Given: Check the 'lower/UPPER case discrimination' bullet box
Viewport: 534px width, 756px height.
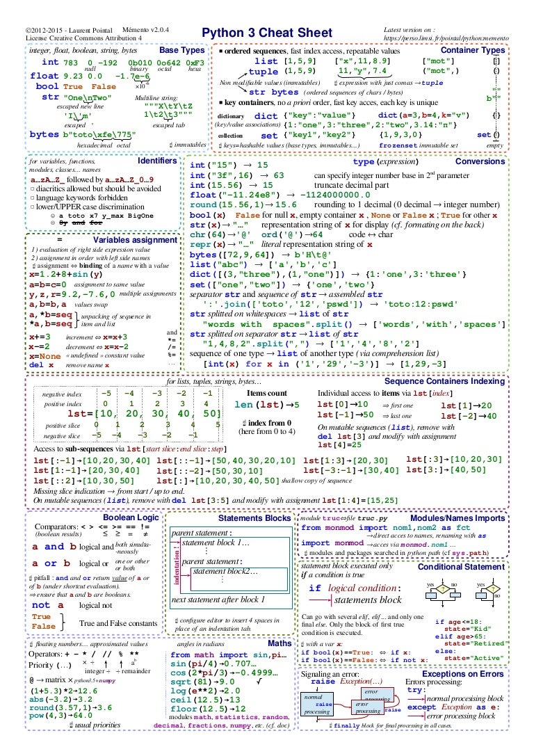Looking at the screenshot, I should click(32, 206).
